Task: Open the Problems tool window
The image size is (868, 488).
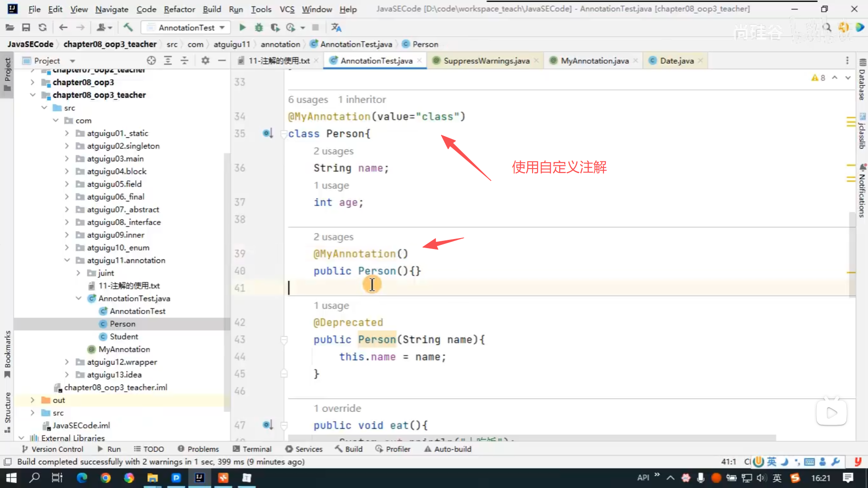Action: (198, 449)
